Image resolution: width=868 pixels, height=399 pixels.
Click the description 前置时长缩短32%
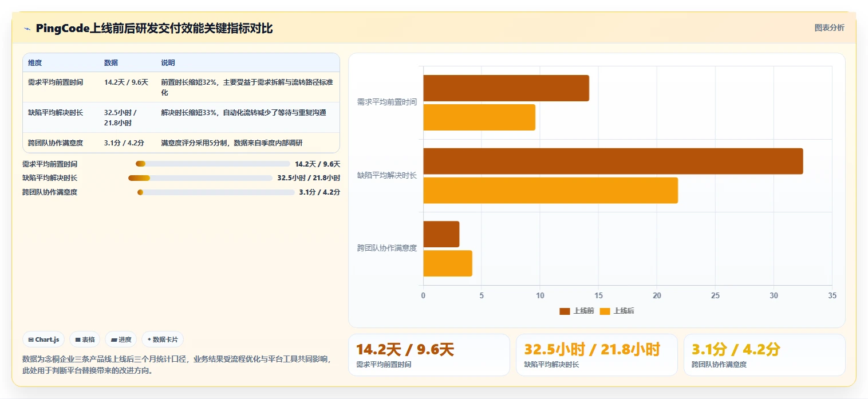tap(247, 87)
